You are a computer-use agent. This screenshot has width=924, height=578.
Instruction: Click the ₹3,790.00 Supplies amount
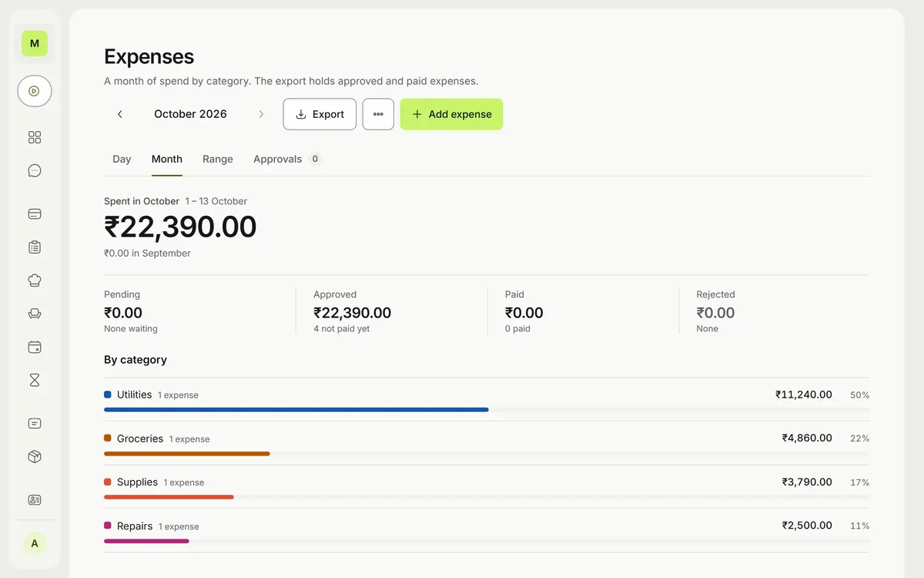(x=807, y=482)
